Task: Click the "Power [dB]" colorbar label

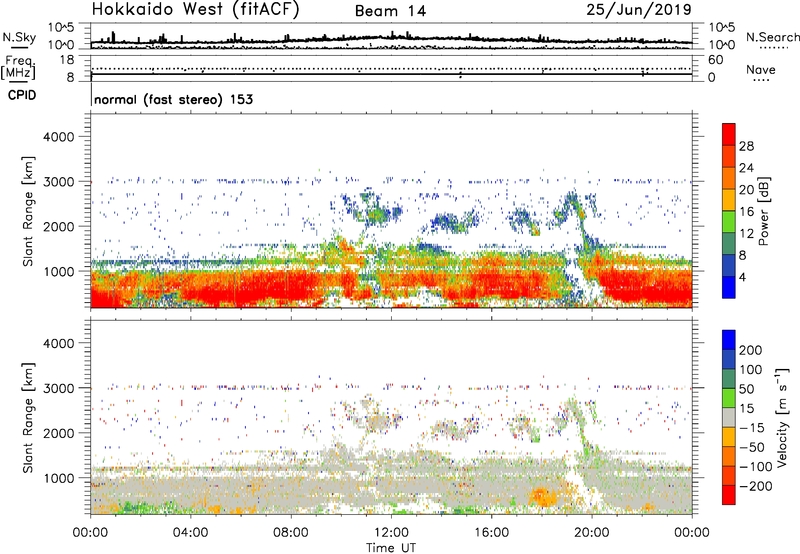Action: click(x=764, y=211)
